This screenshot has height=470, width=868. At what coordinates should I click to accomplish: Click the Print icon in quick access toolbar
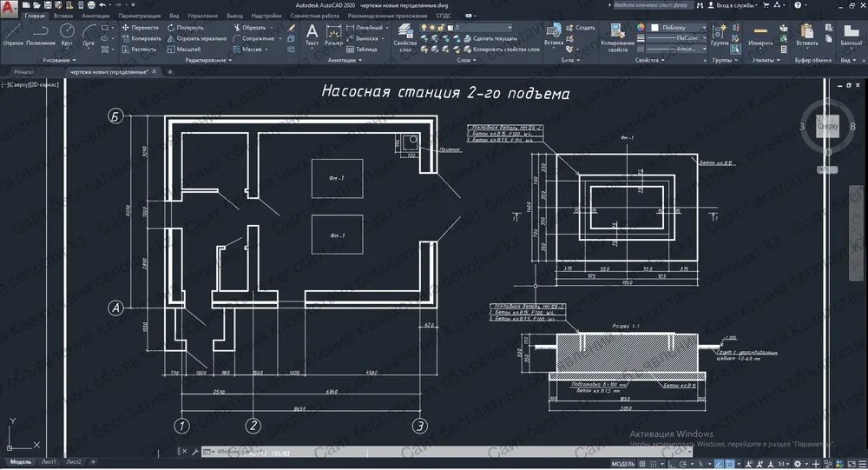click(x=91, y=5)
